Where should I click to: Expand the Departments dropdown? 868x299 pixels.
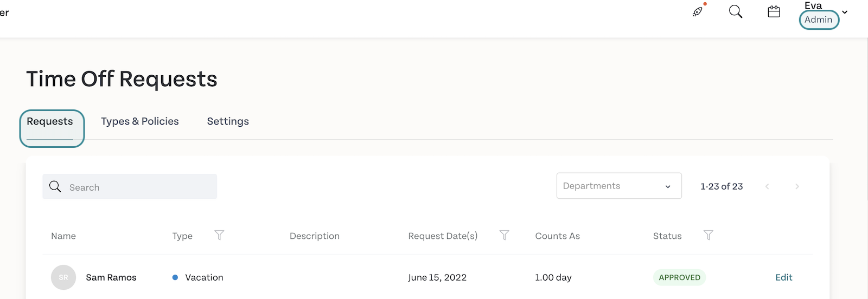tap(619, 186)
